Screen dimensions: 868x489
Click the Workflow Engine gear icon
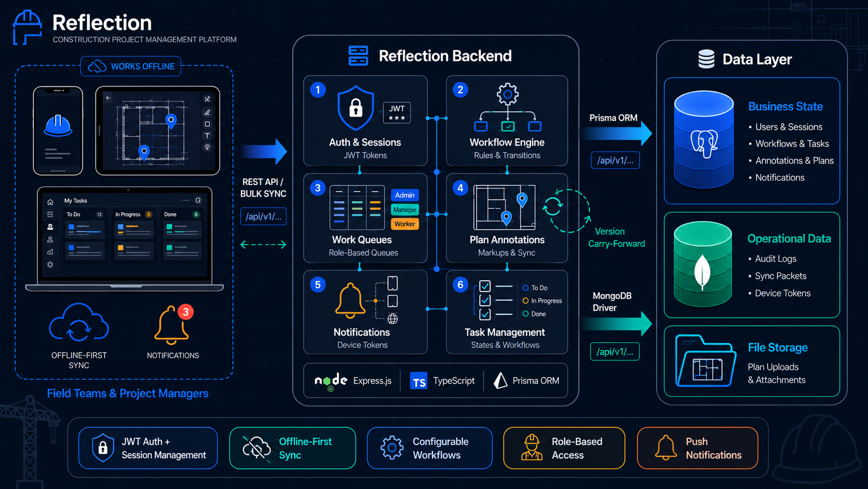click(x=508, y=94)
